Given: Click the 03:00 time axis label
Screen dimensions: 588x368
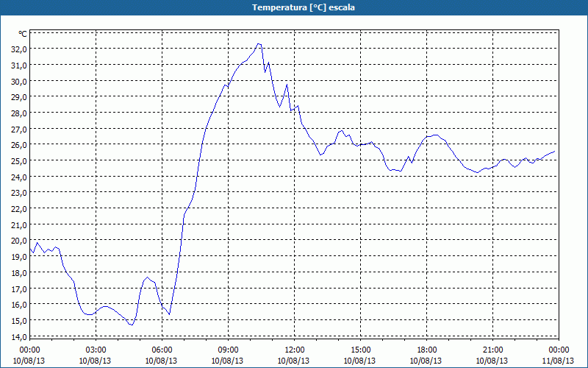Looking at the screenshot, I should point(96,350).
